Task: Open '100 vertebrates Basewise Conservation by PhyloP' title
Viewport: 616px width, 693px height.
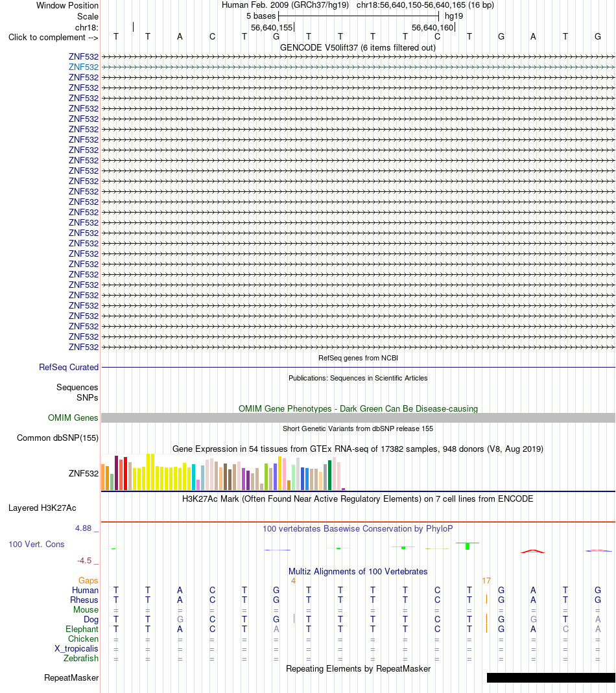Action: coord(358,528)
